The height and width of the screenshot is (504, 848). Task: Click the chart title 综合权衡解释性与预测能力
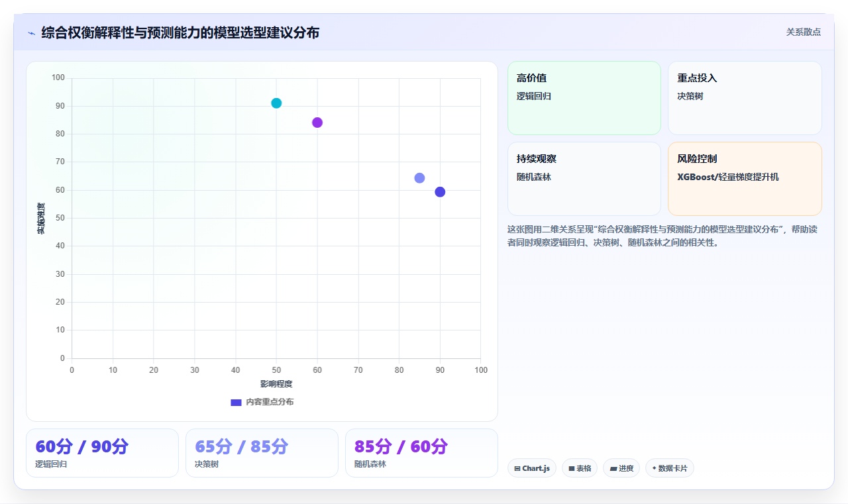click(x=180, y=32)
